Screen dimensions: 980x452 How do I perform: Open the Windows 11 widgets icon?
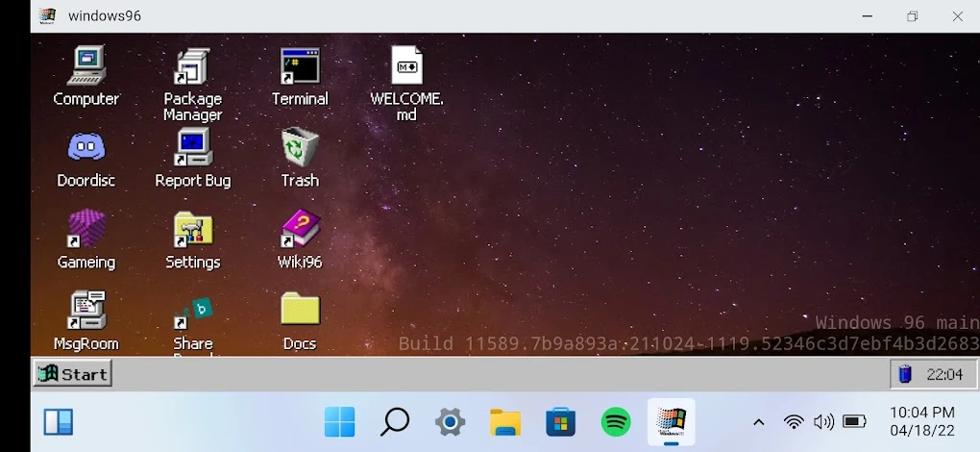58,422
